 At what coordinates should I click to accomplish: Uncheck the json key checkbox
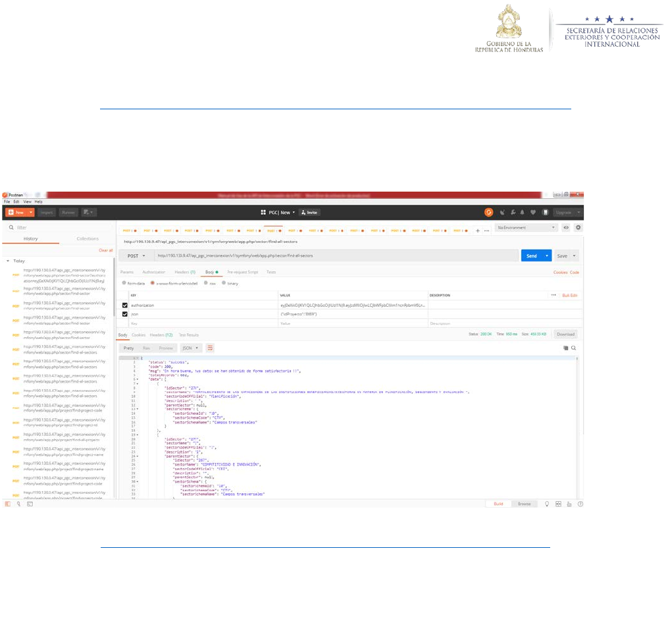[x=125, y=314]
